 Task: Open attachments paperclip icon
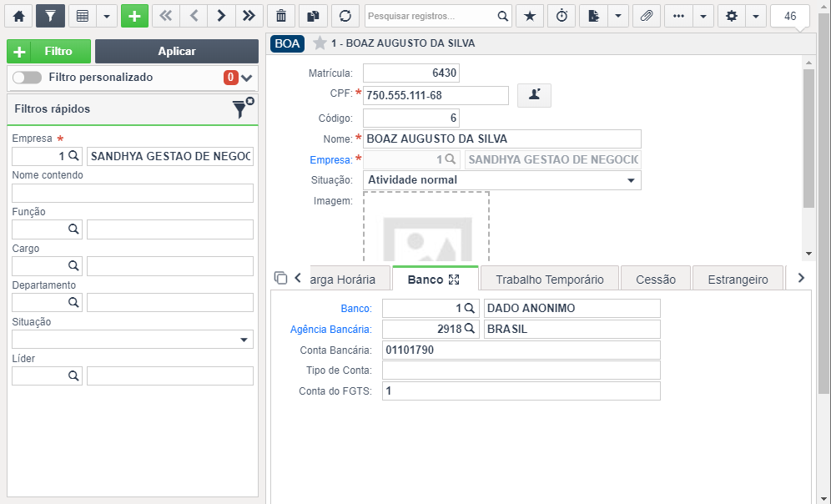tap(646, 16)
